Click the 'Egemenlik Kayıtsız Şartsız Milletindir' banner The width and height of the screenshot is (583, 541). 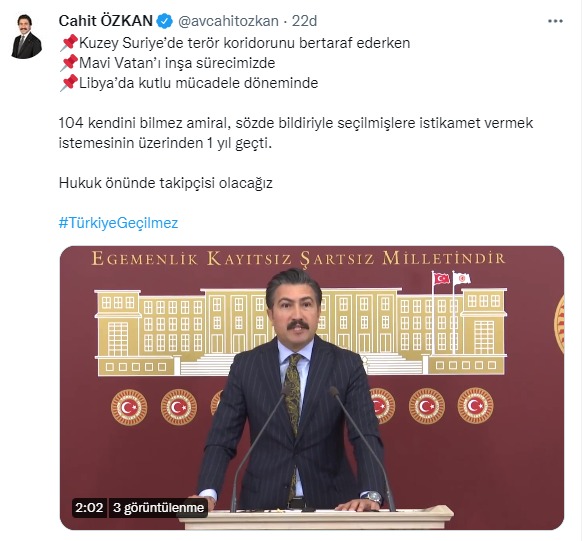pyautogui.click(x=299, y=258)
